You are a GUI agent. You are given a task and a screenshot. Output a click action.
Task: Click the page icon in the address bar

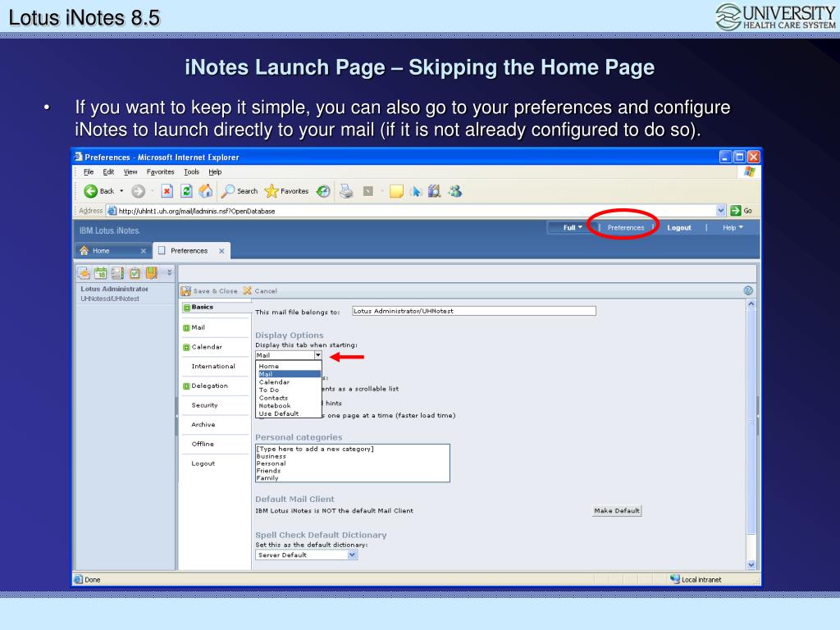(112, 211)
